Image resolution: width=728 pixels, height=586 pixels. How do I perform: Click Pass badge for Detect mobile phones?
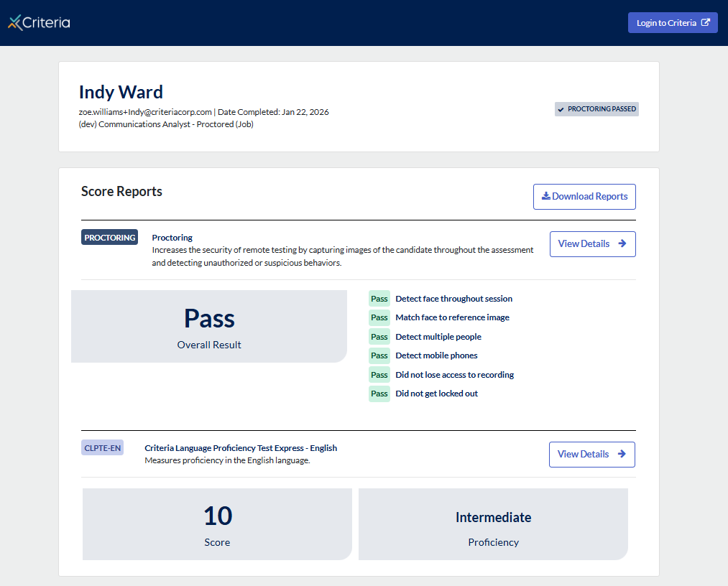(x=379, y=355)
